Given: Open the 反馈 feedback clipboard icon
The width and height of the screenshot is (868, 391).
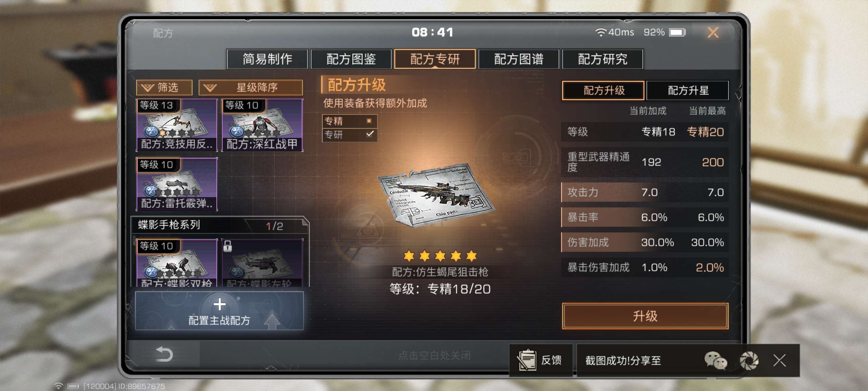Looking at the screenshot, I should pyautogui.click(x=527, y=360).
